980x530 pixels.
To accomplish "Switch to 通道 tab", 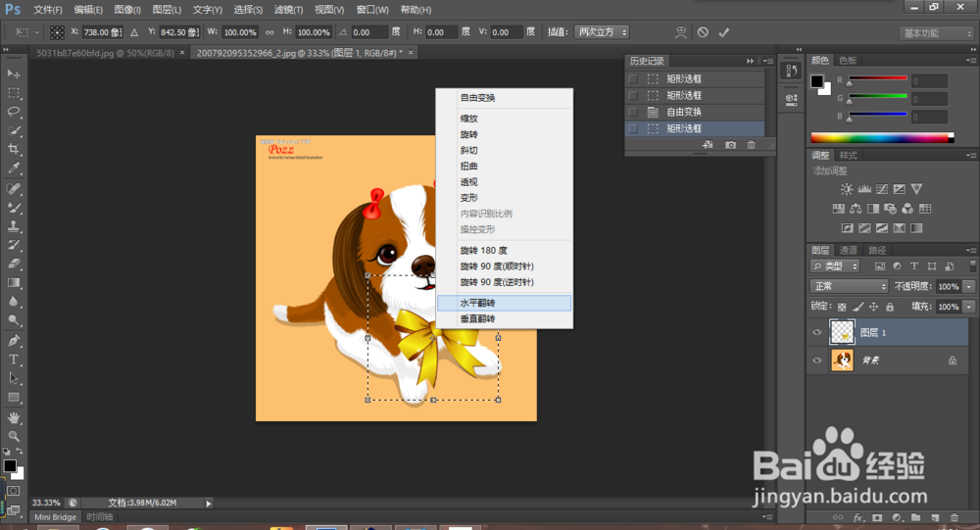I will tap(848, 250).
